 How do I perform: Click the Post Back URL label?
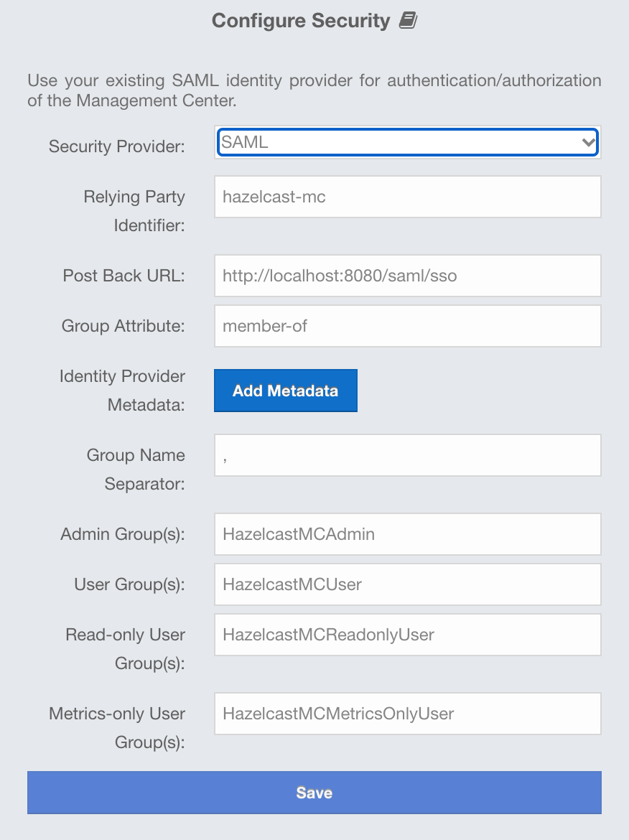point(124,276)
